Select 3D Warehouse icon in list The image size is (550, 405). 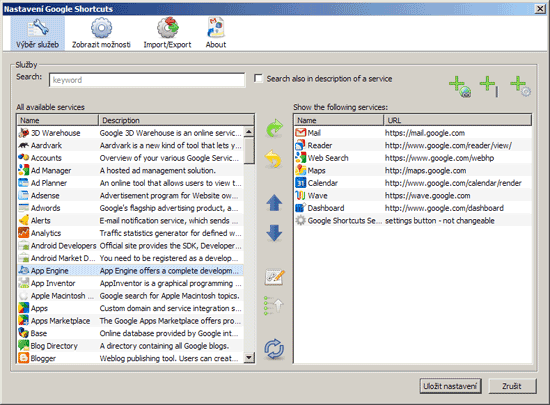click(24, 133)
